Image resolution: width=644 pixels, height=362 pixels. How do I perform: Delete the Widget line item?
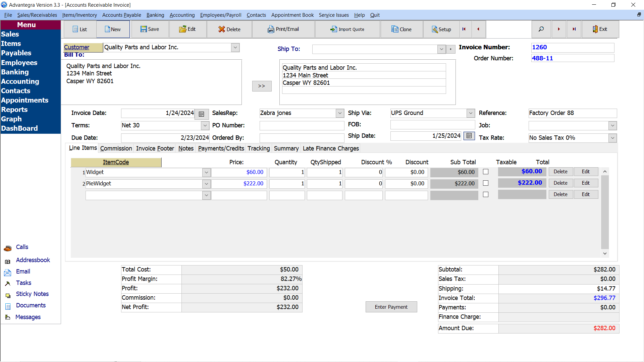tap(560, 172)
